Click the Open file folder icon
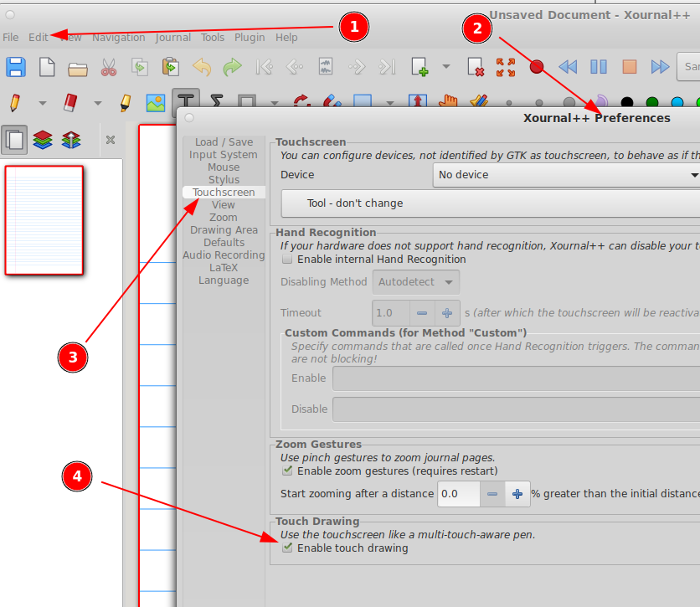 click(x=78, y=67)
